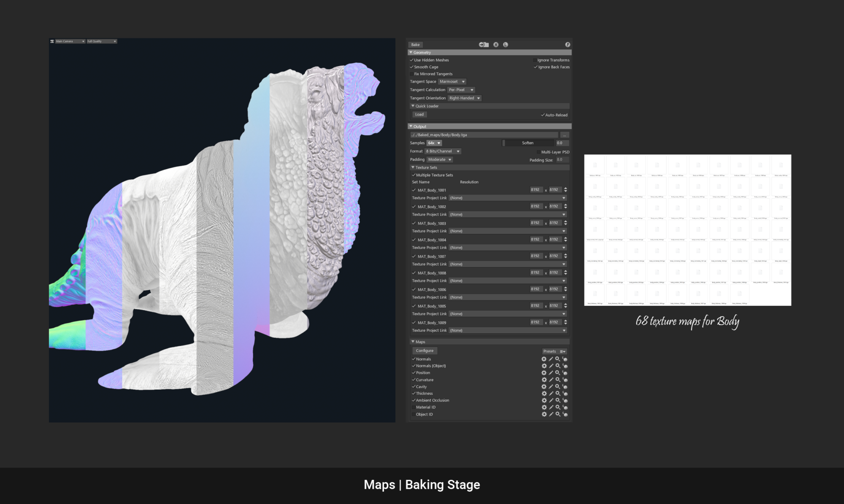Open the Presets menu in Maps
Viewport: 844px width, 504px height.
pos(554,351)
